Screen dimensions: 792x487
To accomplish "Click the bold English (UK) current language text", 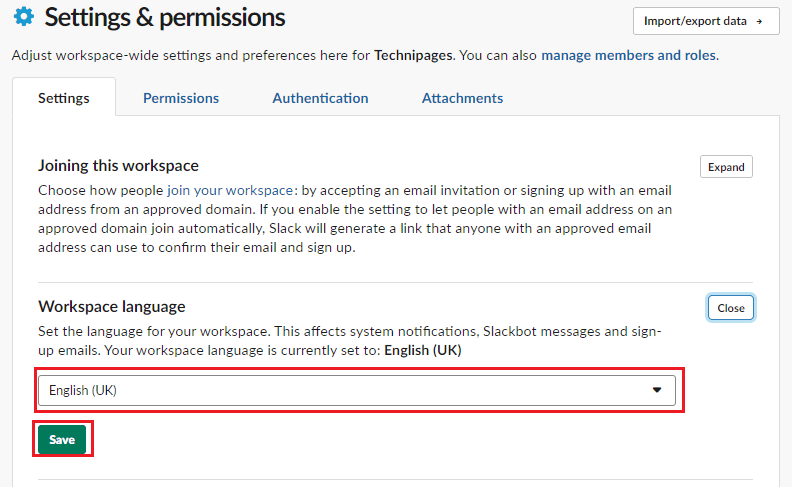I will 423,351.
